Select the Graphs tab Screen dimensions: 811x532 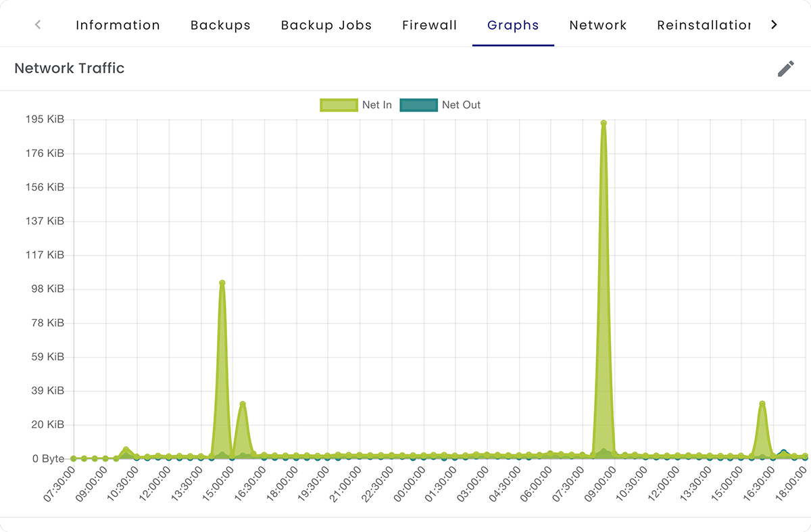(513, 26)
